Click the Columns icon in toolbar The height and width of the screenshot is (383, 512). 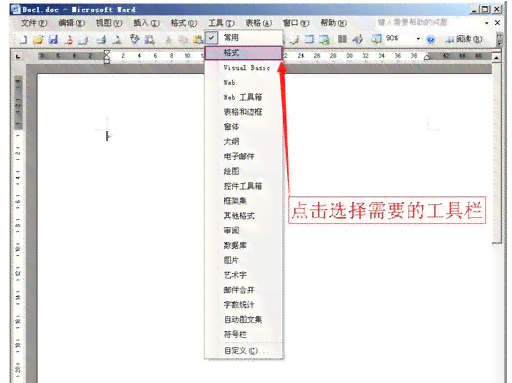click(342, 40)
